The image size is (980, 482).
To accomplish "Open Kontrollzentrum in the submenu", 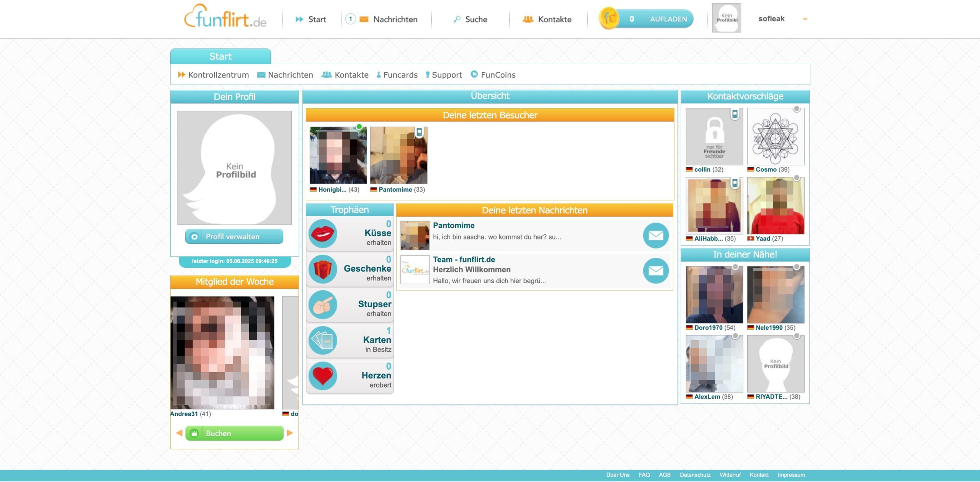I will click(x=213, y=75).
